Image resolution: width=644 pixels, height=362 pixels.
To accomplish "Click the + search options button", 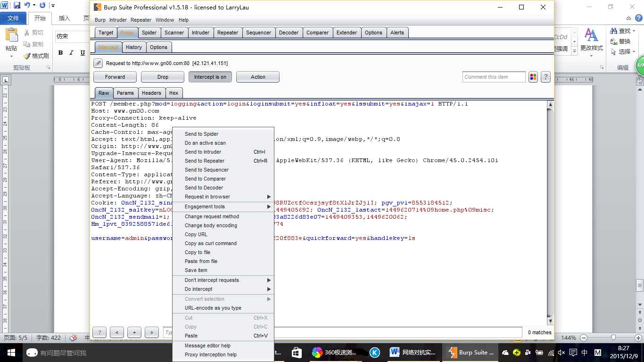I will (134, 332).
